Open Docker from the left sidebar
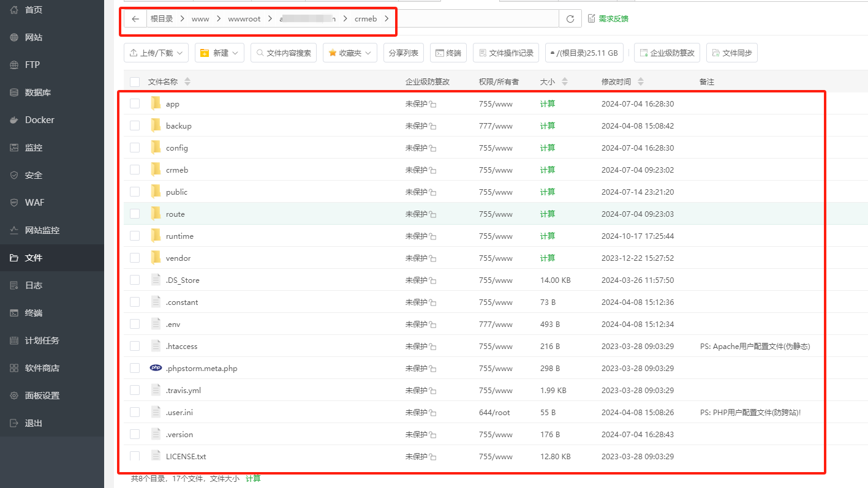Viewport: 868px width, 488px height. point(40,120)
